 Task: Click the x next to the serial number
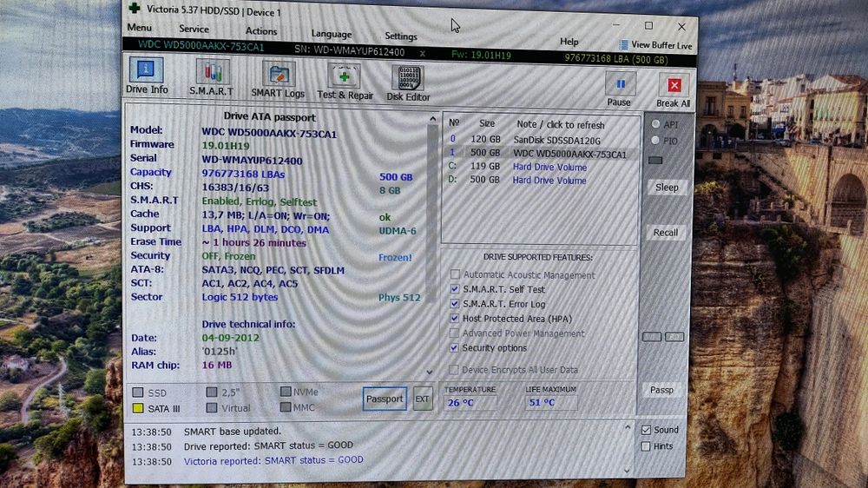pyautogui.click(x=423, y=53)
